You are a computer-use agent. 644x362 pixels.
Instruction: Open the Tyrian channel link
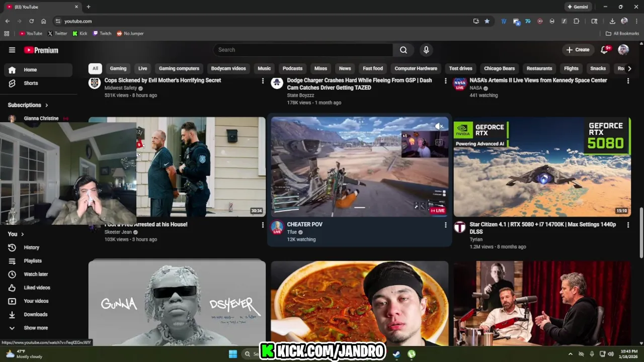point(476,239)
